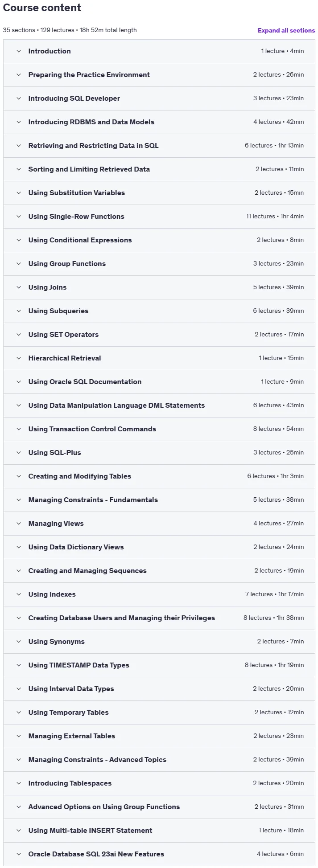Expand chevron beside Preparing the Practice Environment
Image resolution: width=318 pixels, height=868 pixels.
[19, 75]
